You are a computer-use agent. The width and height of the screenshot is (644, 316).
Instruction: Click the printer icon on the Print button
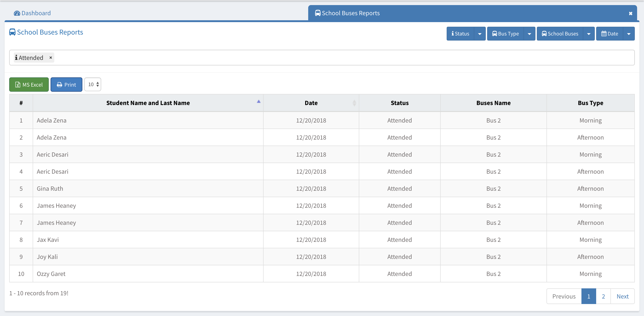[x=59, y=85]
